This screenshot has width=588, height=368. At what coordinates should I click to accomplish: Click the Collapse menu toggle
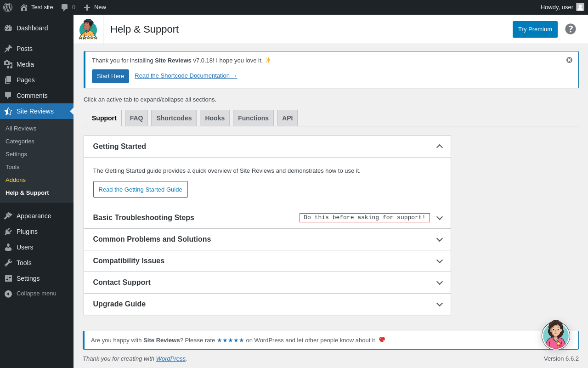click(36, 293)
